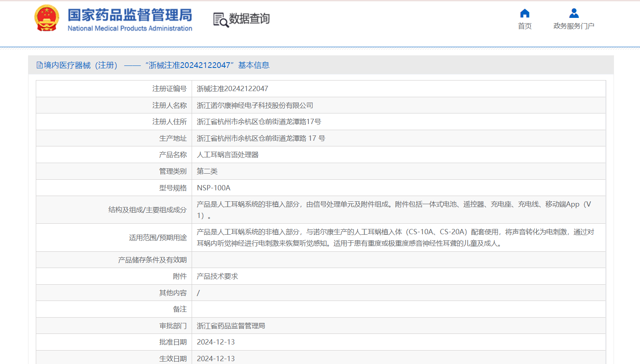Click the 数据查询 heading
The image size is (640, 364).
point(249,19)
